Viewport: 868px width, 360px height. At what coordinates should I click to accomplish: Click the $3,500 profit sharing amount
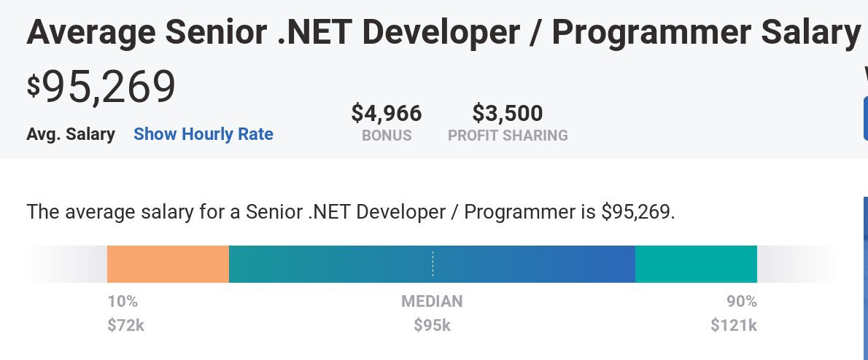507,114
